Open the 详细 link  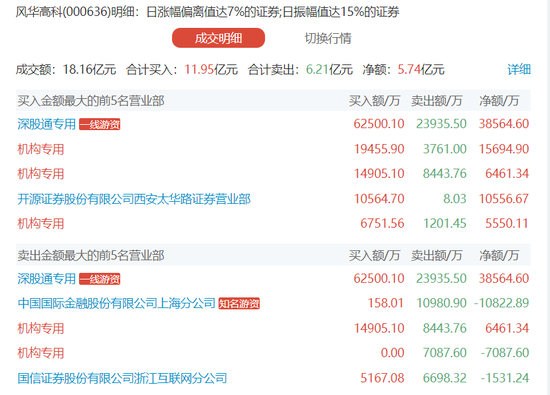[x=519, y=69]
